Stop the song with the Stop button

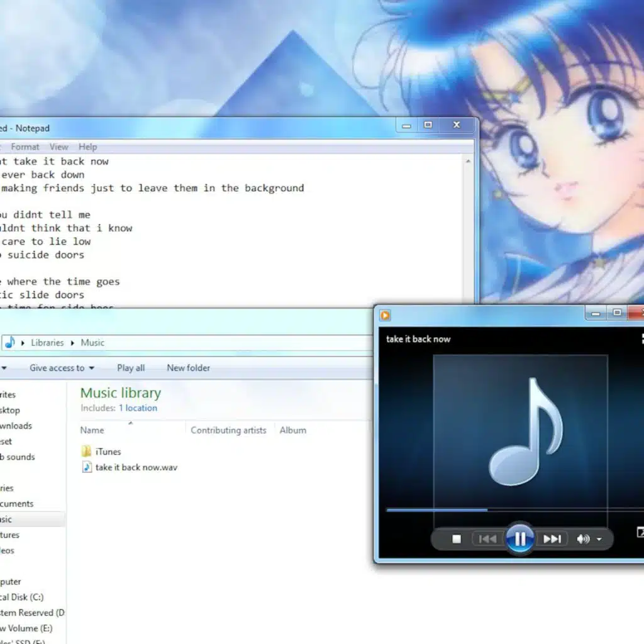(x=457, y=539)
